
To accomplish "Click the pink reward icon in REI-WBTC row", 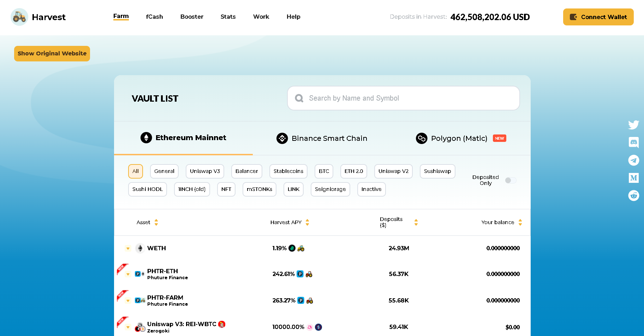I will 310,327.
